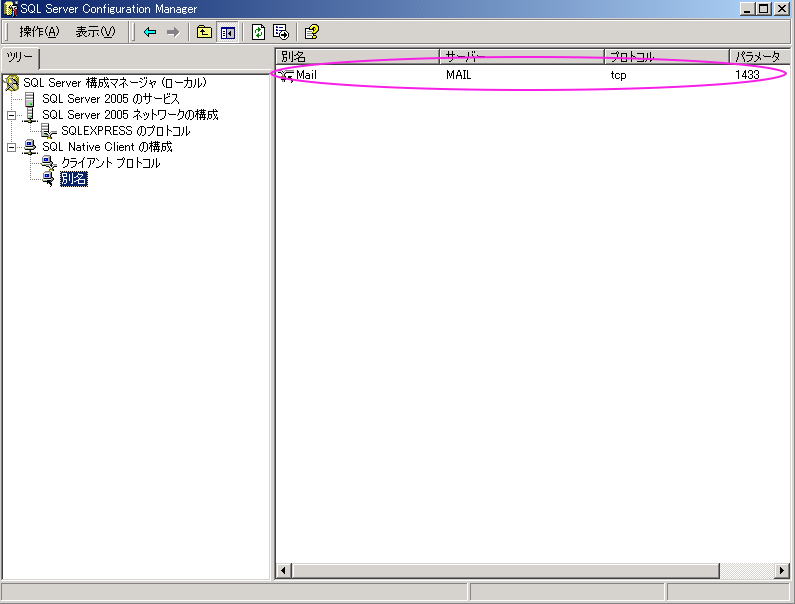The height and width of the screenshot is (604, 795).
Task: Select クライアント プロトコル in the tree
Action: (x=110, y=163)
